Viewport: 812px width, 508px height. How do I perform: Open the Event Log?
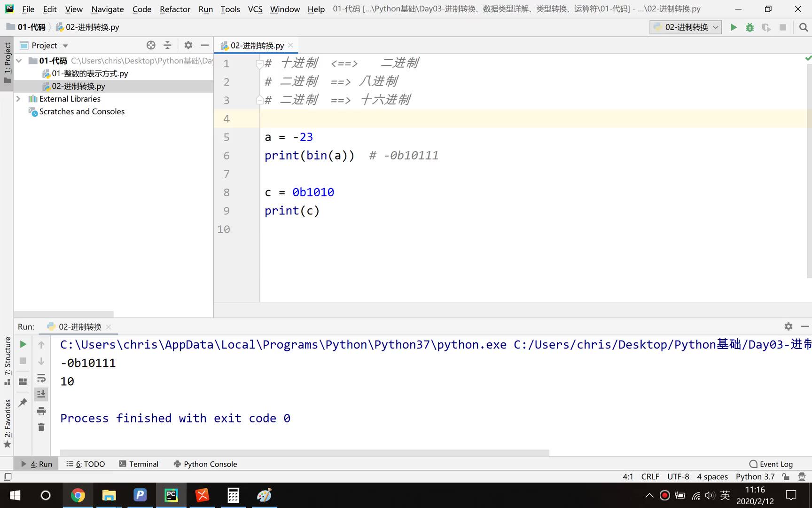pyautogui.click(x=771, y=464)
